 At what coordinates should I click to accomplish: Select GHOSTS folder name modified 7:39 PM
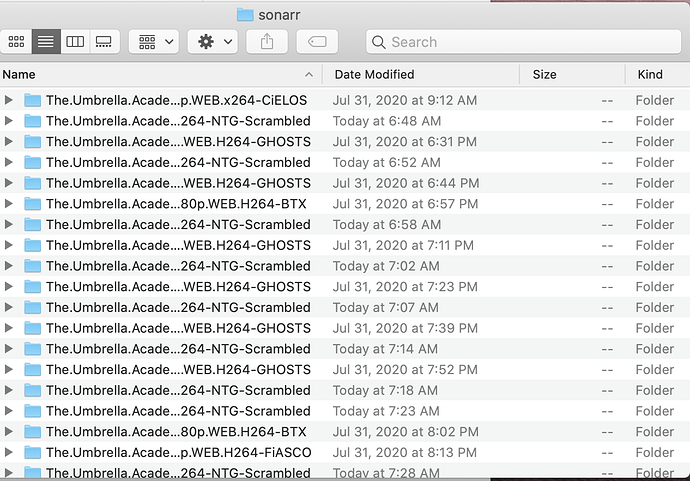pos(178,328)
